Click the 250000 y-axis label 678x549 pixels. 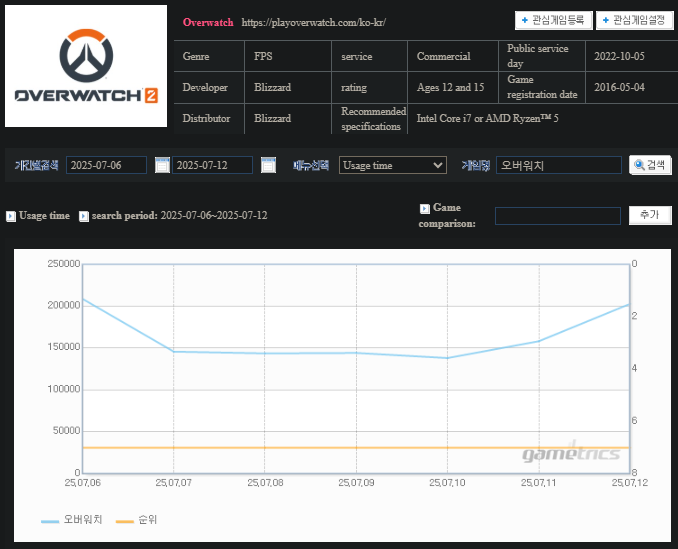coord(64,264)
